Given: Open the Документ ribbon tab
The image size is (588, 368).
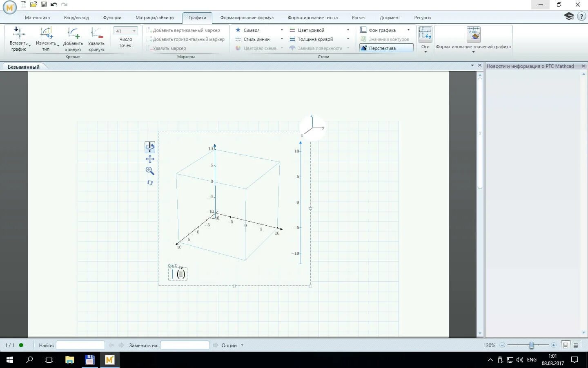Looking at the screenshot, I should (x=390, y=18).
